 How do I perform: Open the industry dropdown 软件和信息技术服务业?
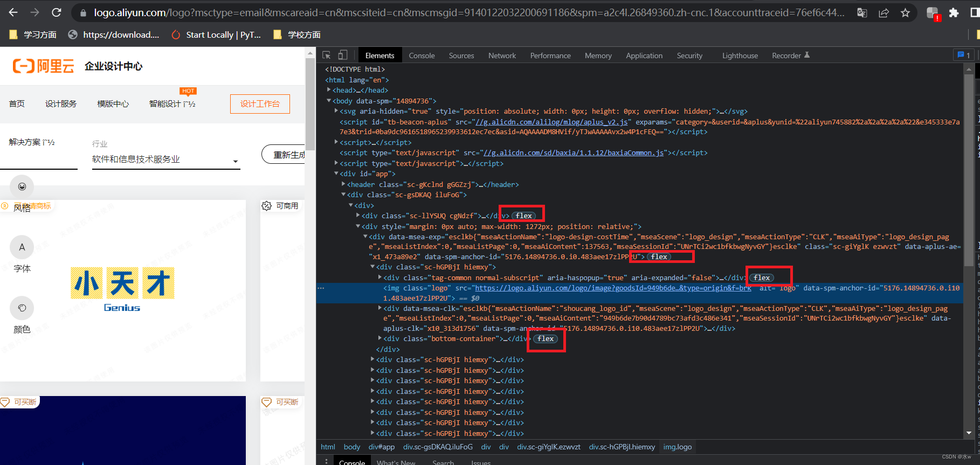point(166,159)
